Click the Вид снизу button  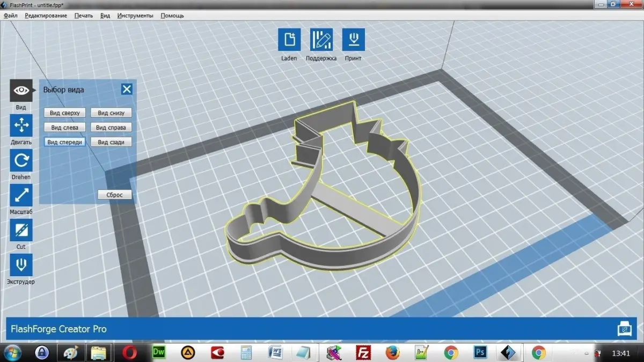pyautogui.click(x=111, y=113)
